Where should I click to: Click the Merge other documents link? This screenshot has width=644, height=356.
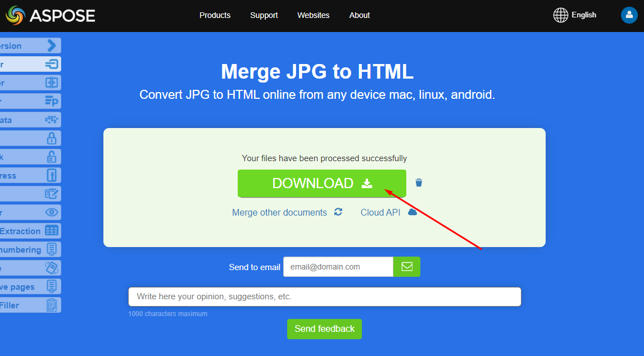coord(279,212)
